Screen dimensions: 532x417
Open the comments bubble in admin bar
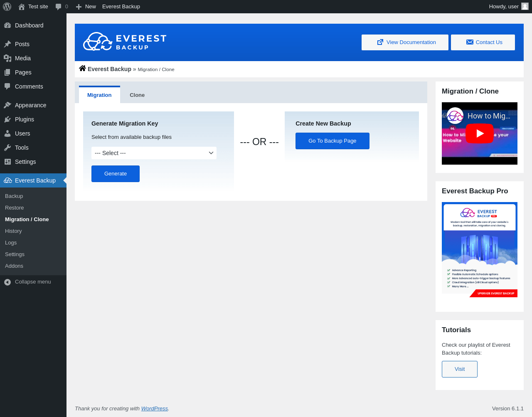tap(59, 7)
